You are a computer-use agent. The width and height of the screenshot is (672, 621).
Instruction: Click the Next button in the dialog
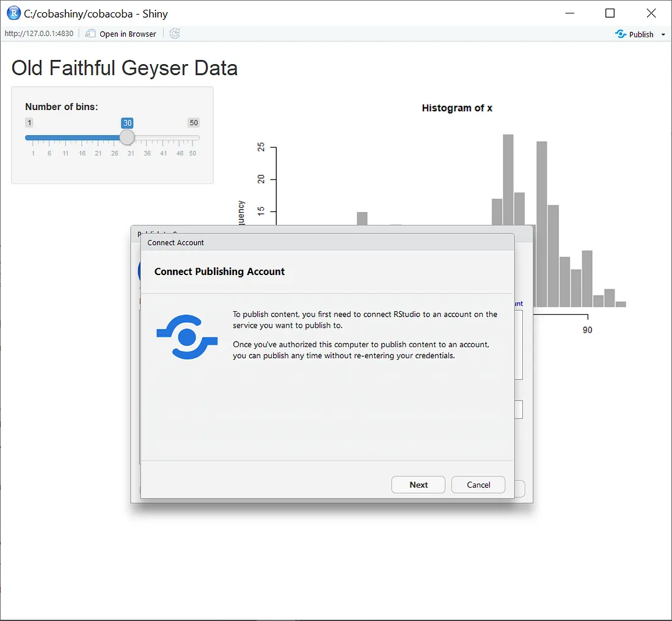[418, 484]
